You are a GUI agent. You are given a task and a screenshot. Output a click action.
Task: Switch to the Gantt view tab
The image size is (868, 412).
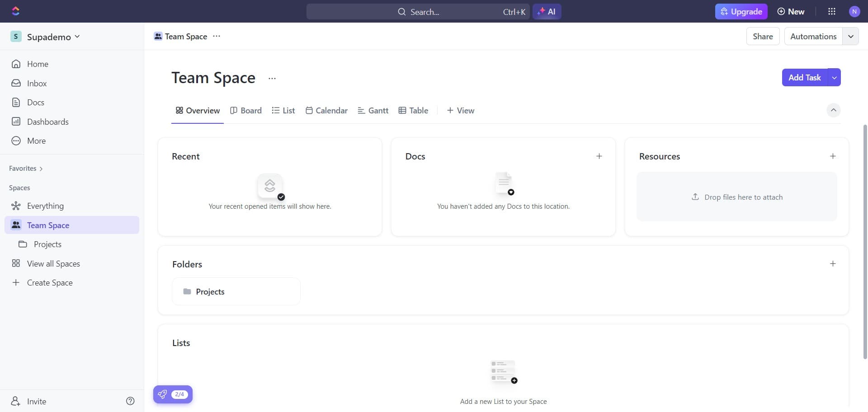(x=373, y=110)
